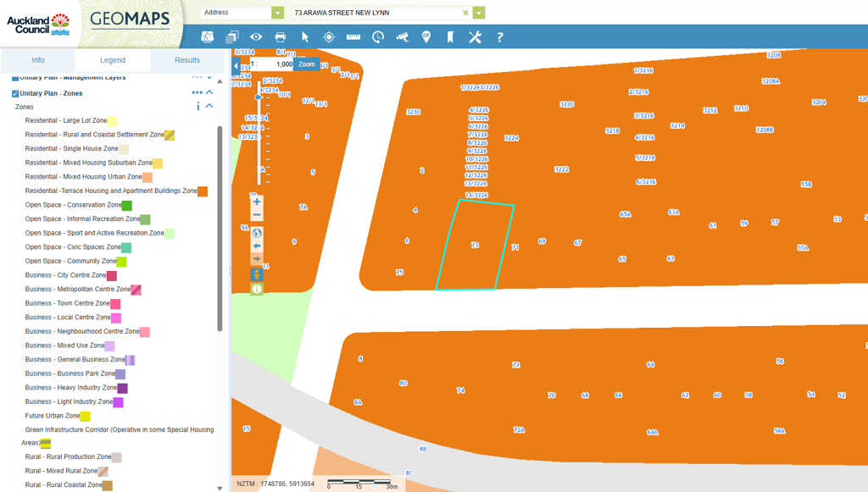Click the globe full extent icon
This screenshot has height=492, width=868.
click(x=257, y=233)
